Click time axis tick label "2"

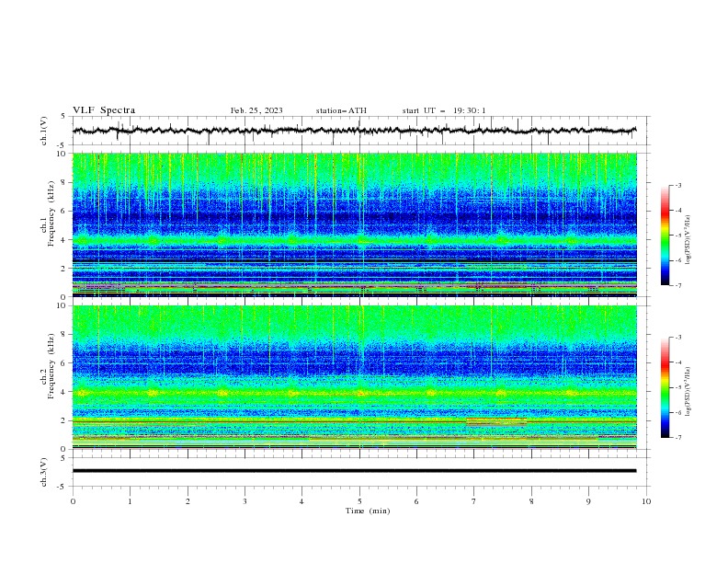click(x=188, y=501)
